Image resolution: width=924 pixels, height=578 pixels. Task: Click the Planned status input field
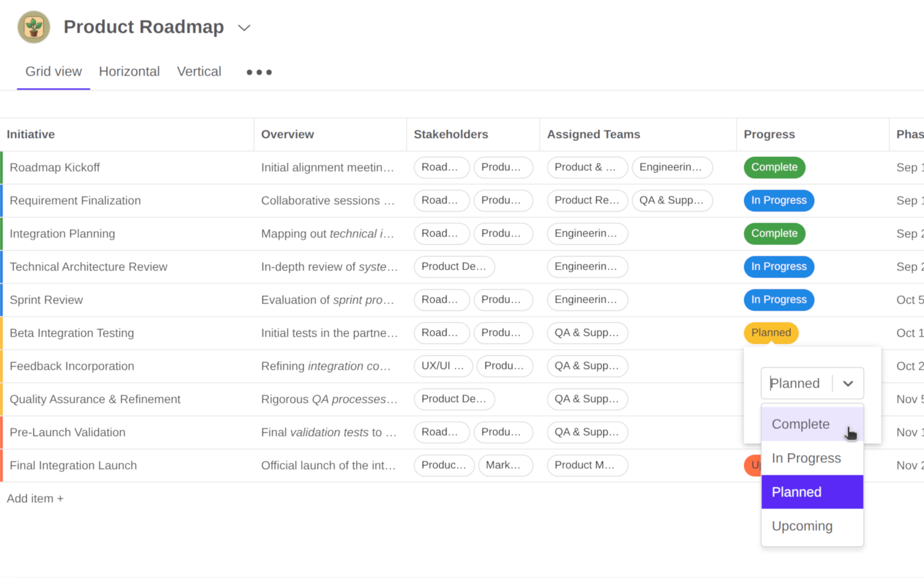click(795, 383)
